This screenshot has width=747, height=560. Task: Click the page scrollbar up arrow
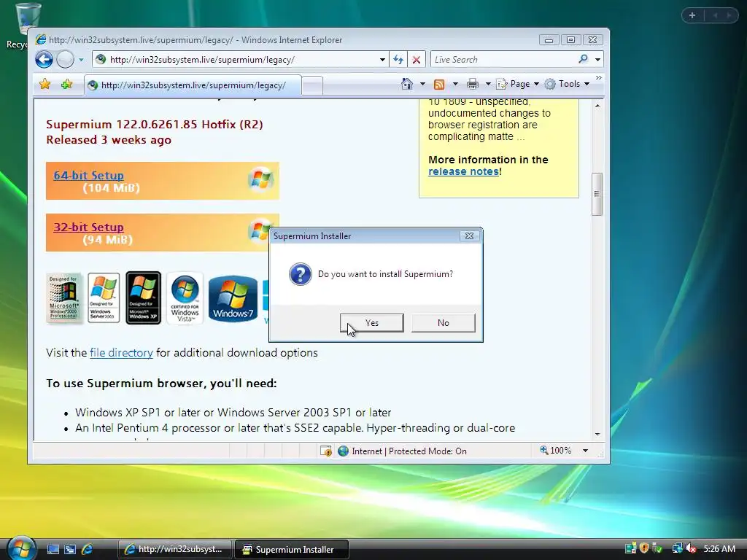pos(597,106)
